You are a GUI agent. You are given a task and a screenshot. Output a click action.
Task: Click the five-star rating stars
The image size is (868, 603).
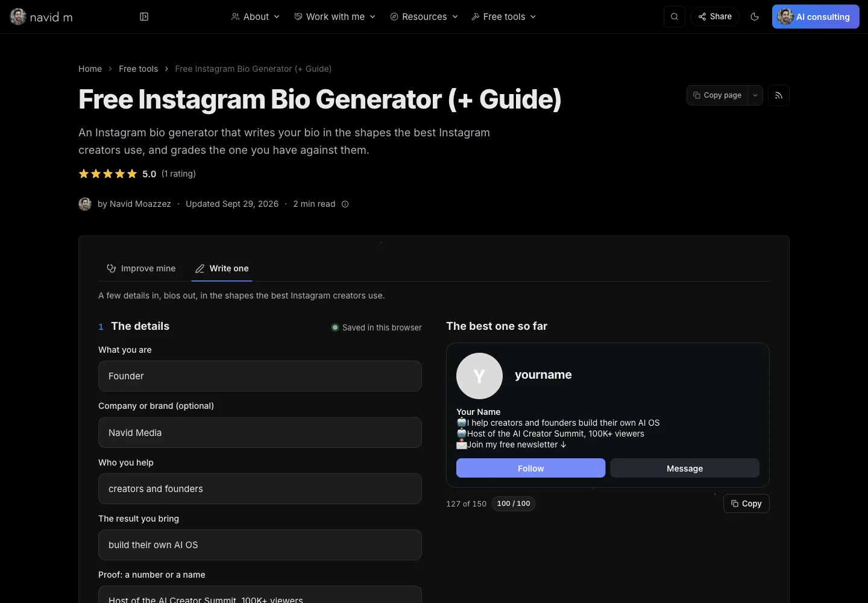[x=108, y=174]
